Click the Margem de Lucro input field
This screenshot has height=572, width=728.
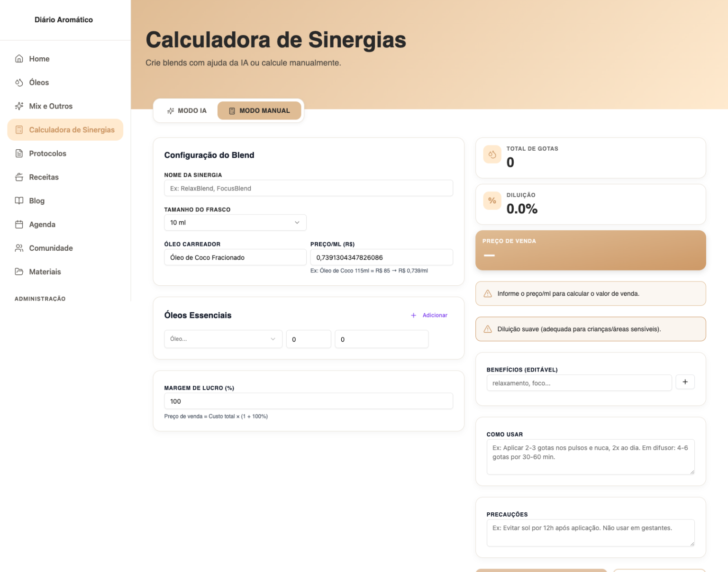(x=308, y=401)
